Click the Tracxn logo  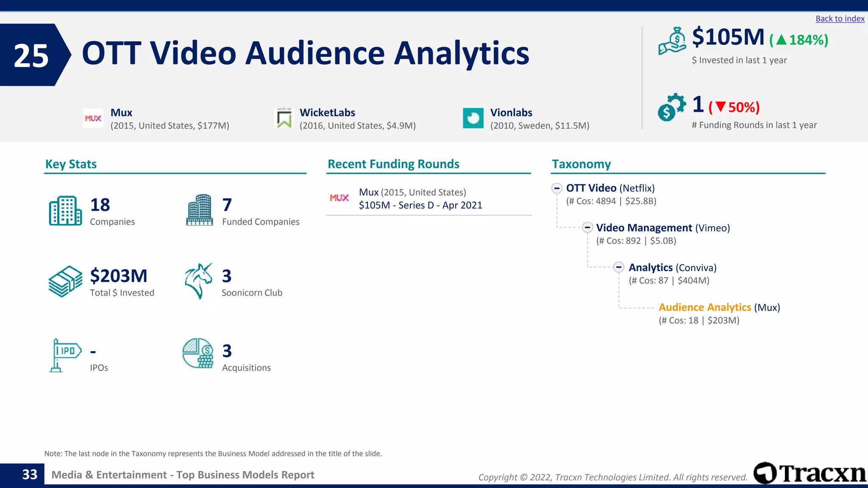click(x=810, y=473)
